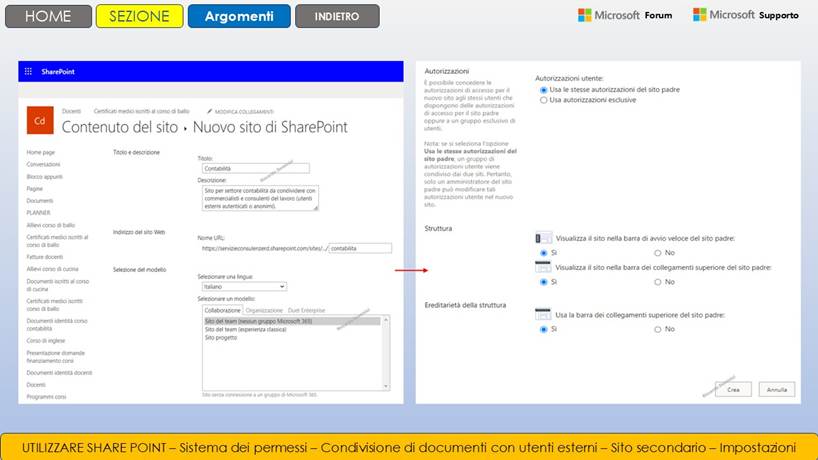Select Sito del team (esperienza classica) template
The width and height of the screenshot is (818, 460).
[246, 330]
